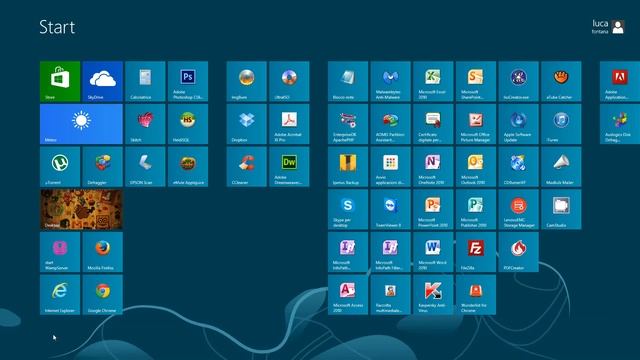The image size is (640, 360).
Task: Open Auslogics Disk Defrag tile
Action: 620,124
